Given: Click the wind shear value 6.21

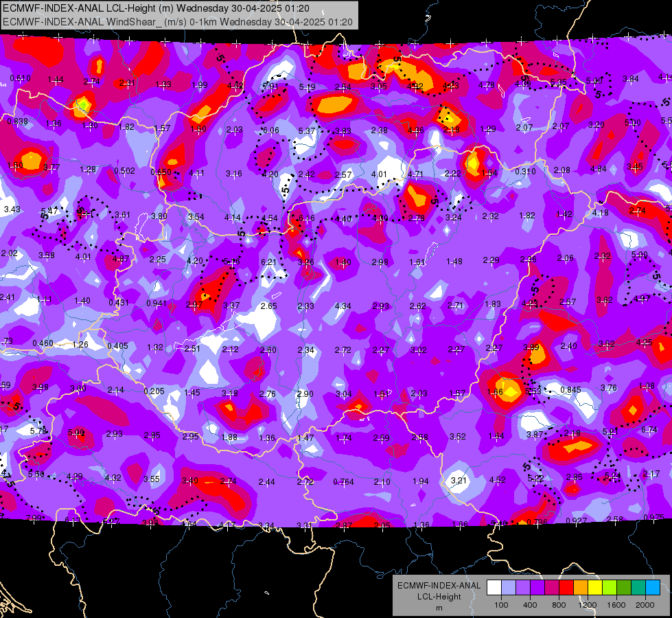Looking at the screenshot, I should [268, 262].
